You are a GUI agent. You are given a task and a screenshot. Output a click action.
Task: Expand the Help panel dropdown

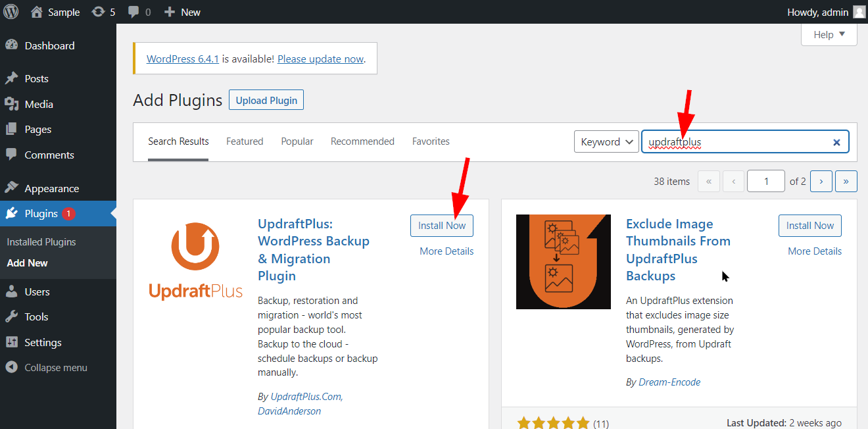pyautogui.click(x=829, y=35)
